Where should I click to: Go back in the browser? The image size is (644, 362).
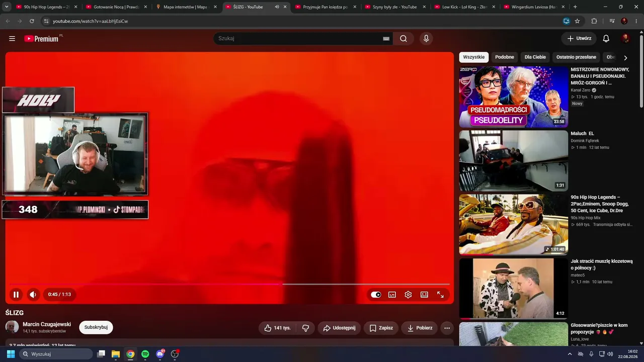tap(8, 21)
